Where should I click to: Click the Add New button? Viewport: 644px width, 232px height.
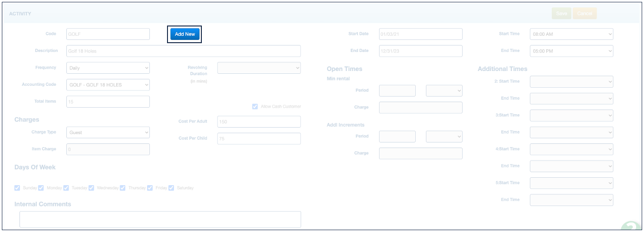coord(185,34)
